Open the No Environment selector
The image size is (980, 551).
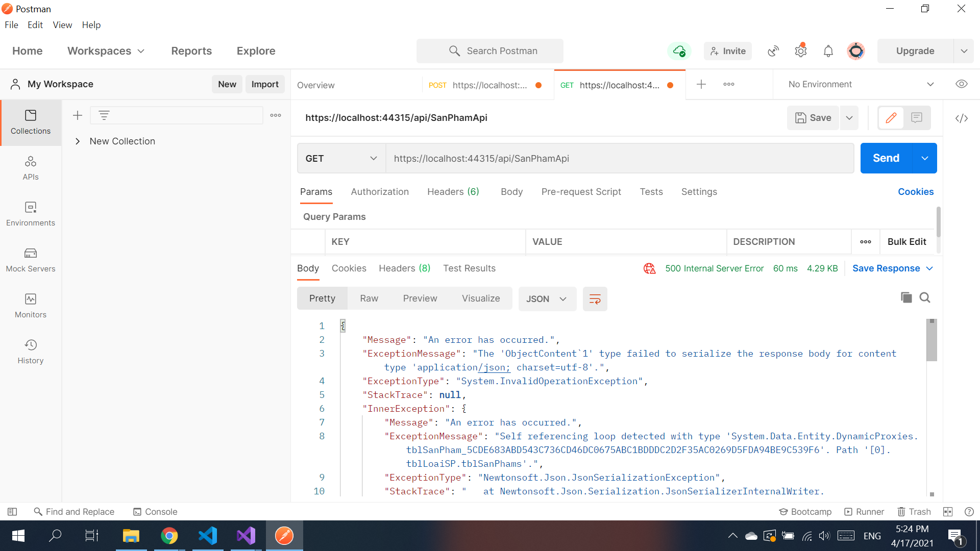[862, 84]
